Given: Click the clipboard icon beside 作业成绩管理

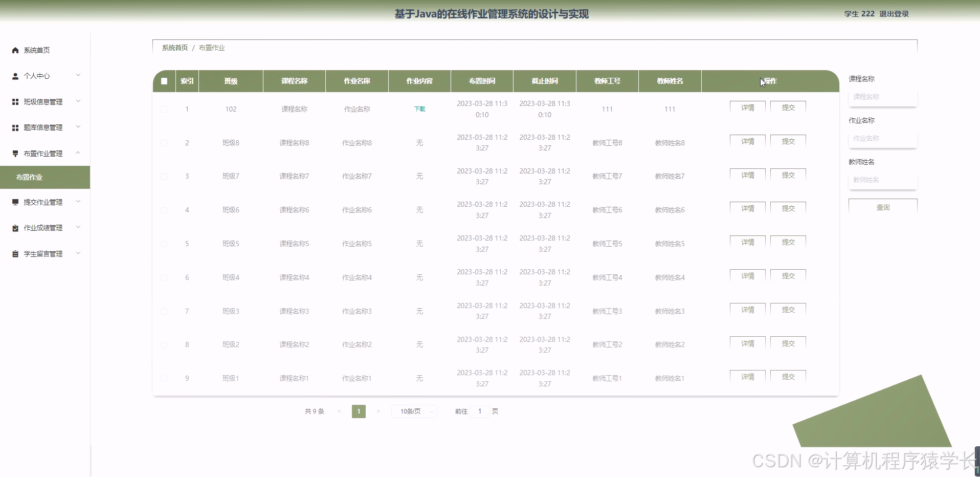Looking at the screenshot, I should coord(15,228).
